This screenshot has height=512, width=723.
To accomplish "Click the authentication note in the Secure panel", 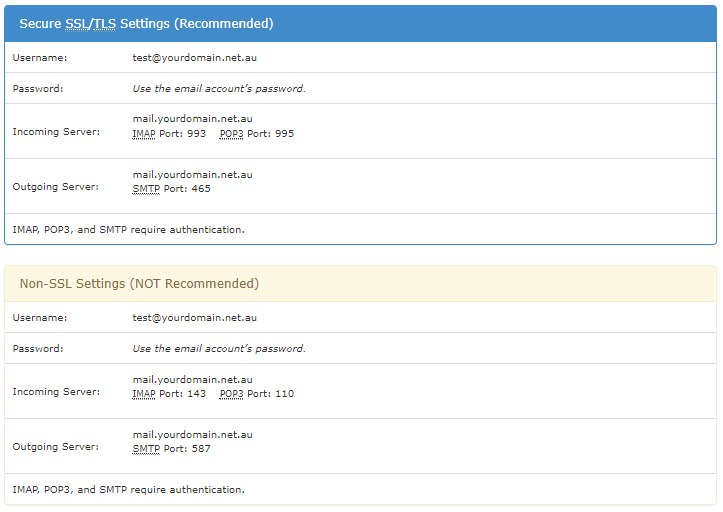I will pos(128,230).
